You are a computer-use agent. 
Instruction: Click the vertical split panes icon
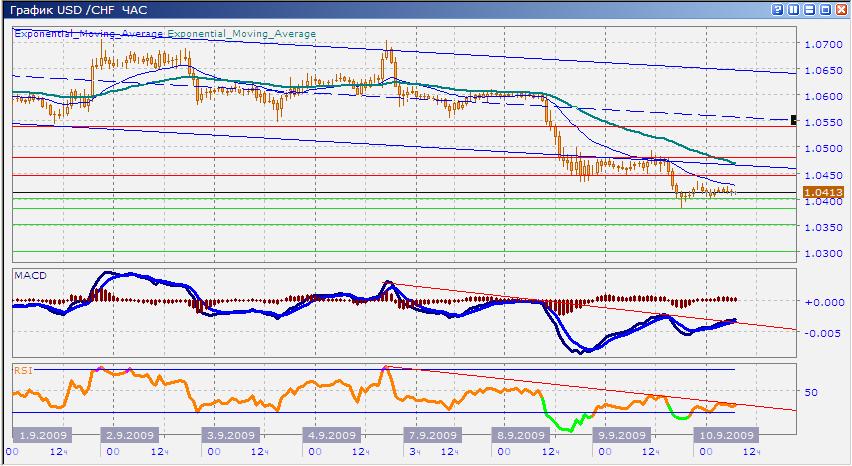pyautogui.click(x=793, y=9)
